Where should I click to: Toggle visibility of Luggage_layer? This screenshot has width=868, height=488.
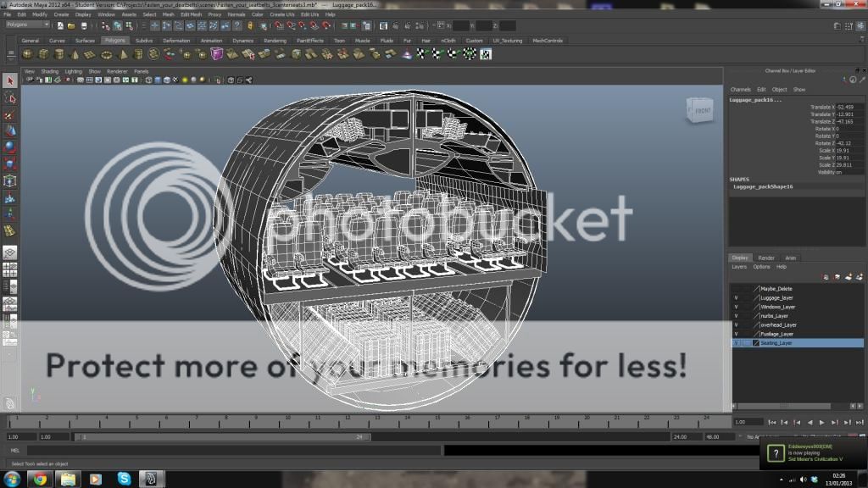coord(736,297)
